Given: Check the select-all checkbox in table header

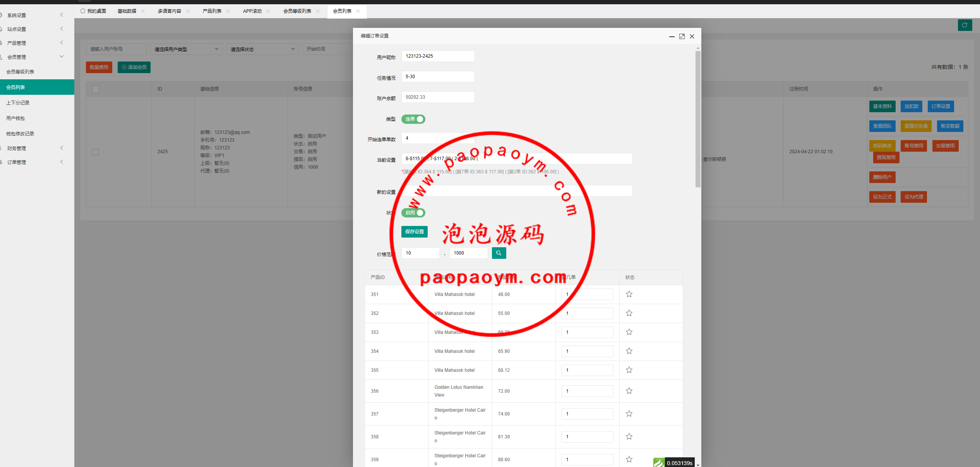Looking at the screenshot, I should click(x=96, y=89).
